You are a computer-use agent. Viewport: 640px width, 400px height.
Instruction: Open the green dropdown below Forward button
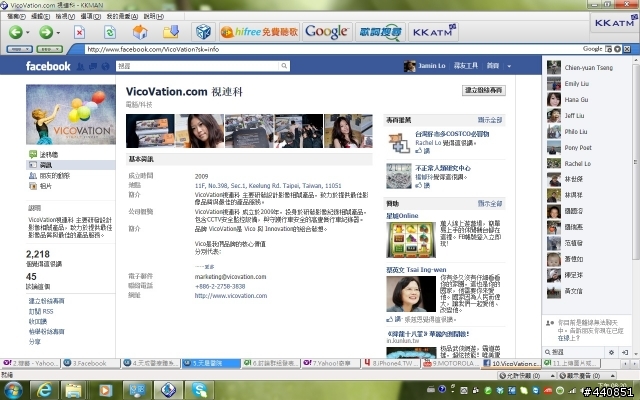49,49
